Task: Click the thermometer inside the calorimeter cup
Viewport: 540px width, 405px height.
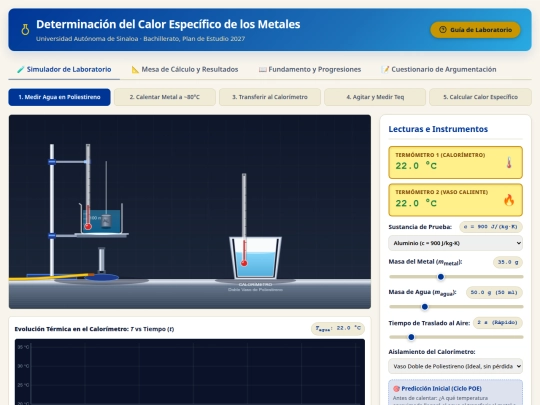Action: [x=244, y=220]
